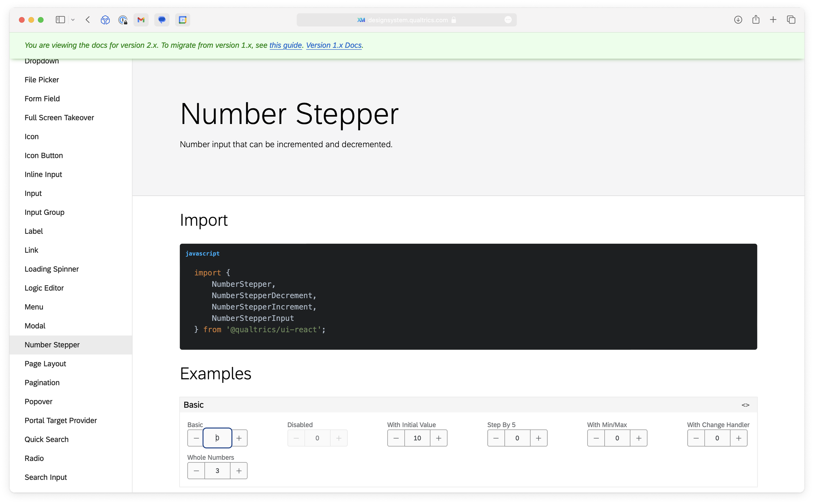Viewport: 814px width, 504px height.
Task: Increment the Whole Numbers stepper
Action: (239, 471)
